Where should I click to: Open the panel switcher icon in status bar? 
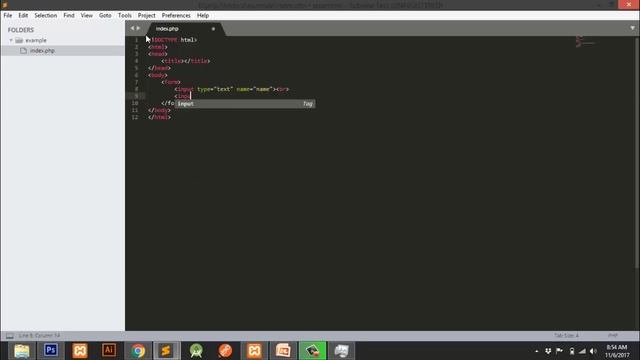(x=9, y=336)
